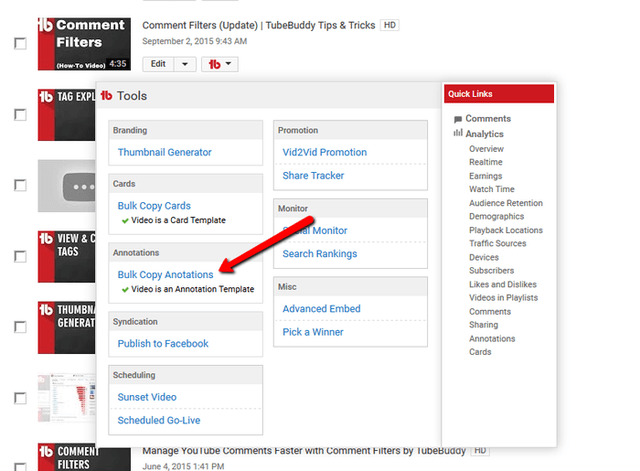Toggle Video is an Annotation Template checkmark
Image resolution: width=640 pixels, height=471 pixels.
[125, 290]
